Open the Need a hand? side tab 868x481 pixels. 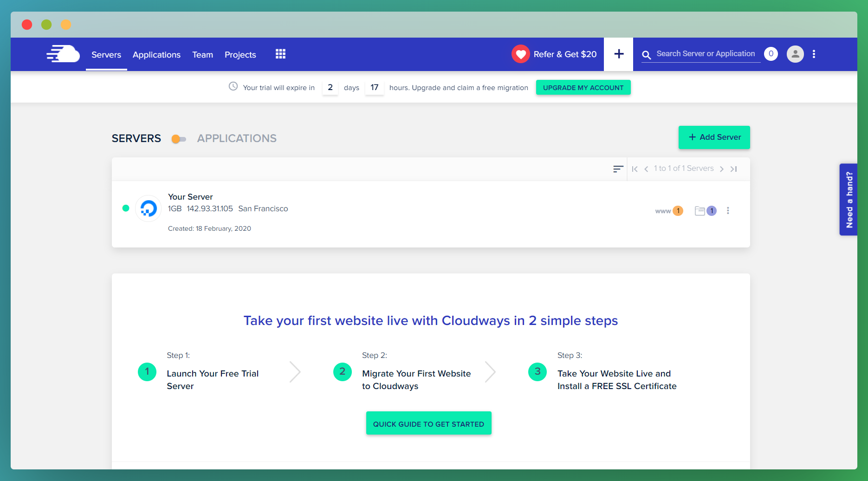(x=849, y=200)
